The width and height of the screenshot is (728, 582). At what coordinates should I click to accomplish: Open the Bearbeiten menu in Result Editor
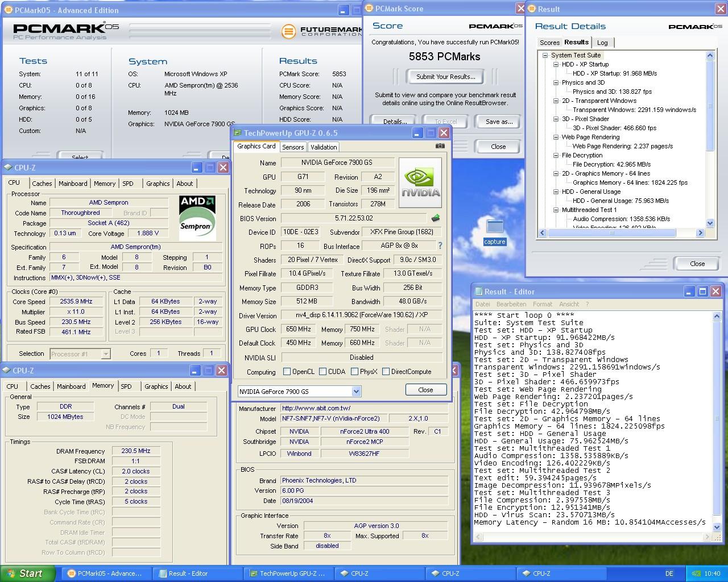pos(511,304)
